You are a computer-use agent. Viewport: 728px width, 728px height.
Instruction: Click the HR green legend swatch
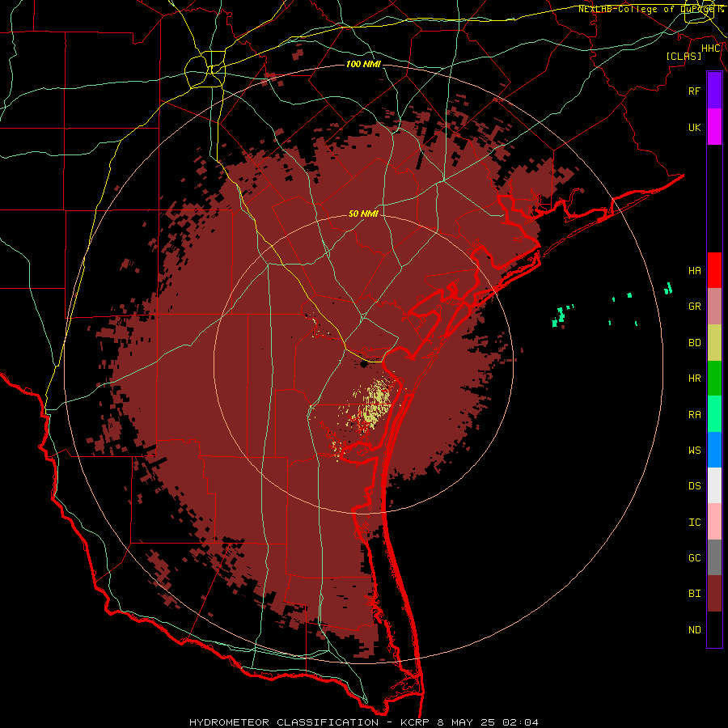coord(714,379)
